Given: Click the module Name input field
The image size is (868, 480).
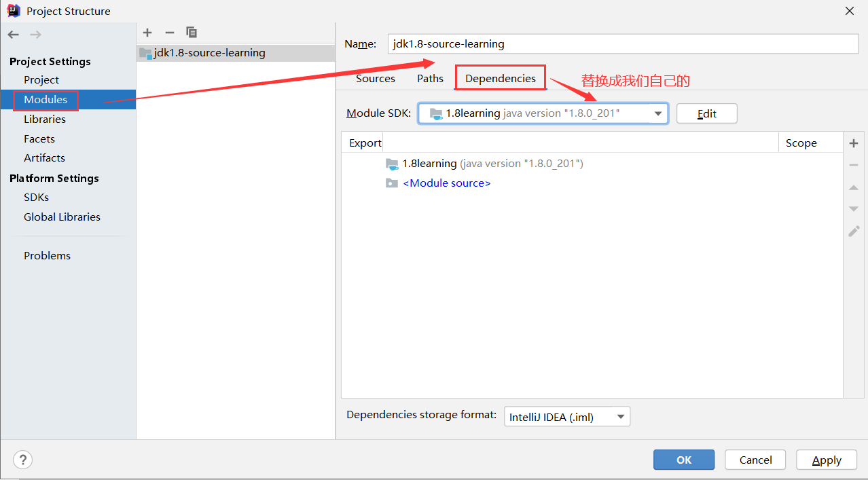Looking at the screenshot, I should point(623,43).
